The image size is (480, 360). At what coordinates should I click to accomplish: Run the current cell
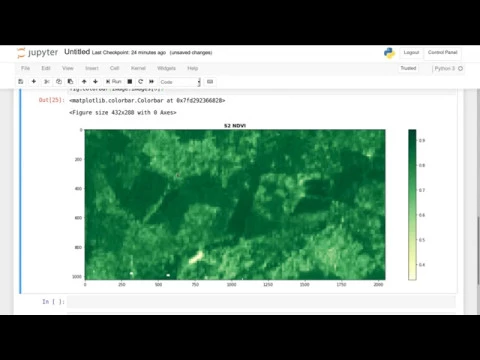point(114,81)
